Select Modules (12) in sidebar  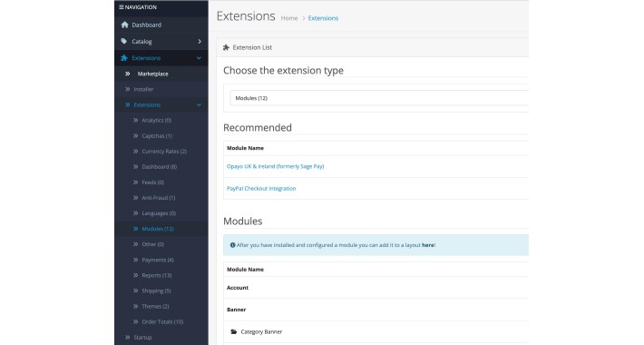pyautogui.click(x=158, y=229)
